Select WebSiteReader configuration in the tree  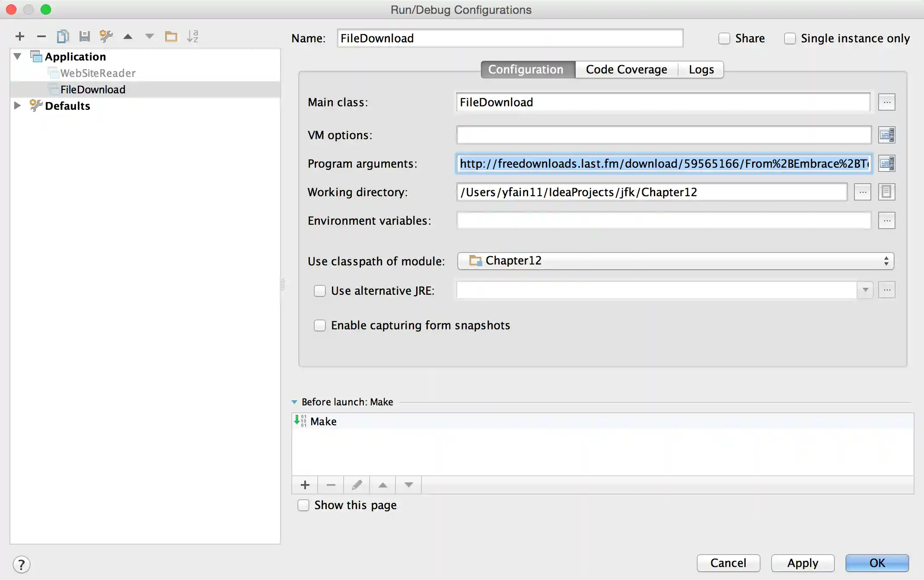(x=98, y=73)
